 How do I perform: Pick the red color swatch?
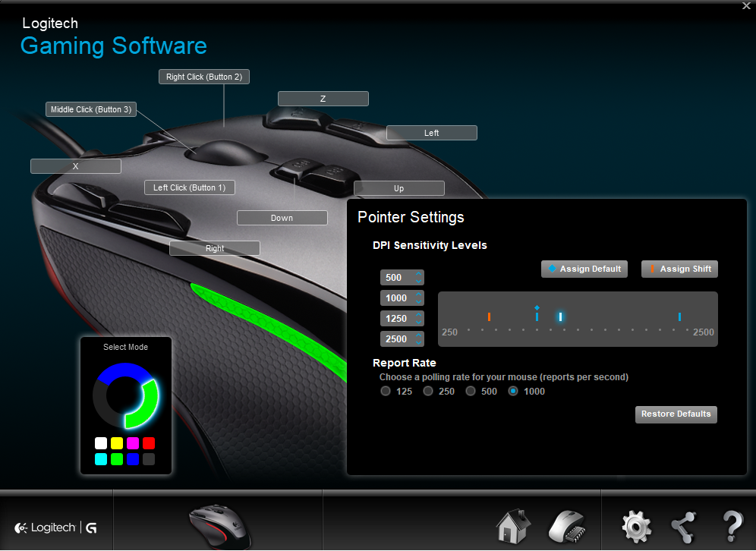pos(149,443)
